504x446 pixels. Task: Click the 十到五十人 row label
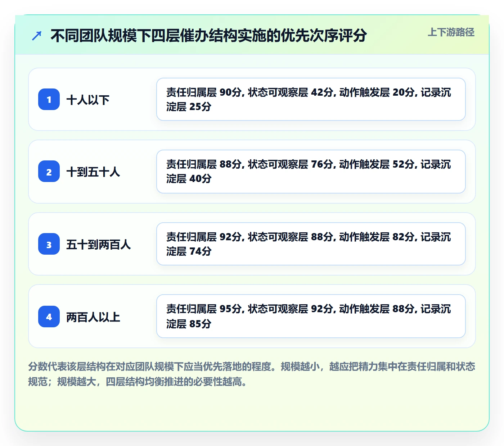[93, 172]
